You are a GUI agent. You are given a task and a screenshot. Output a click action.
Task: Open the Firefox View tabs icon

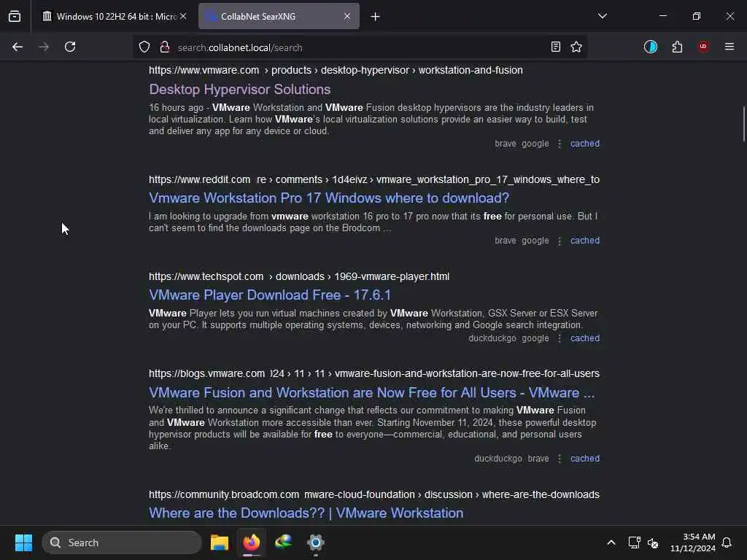coord(15,16)
